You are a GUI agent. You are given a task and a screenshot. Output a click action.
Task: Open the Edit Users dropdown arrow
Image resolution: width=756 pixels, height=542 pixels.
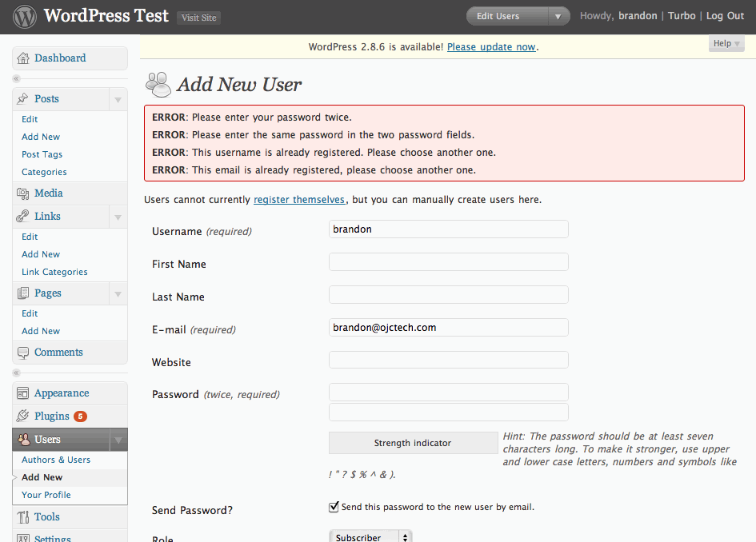click(x=558, y=16)
